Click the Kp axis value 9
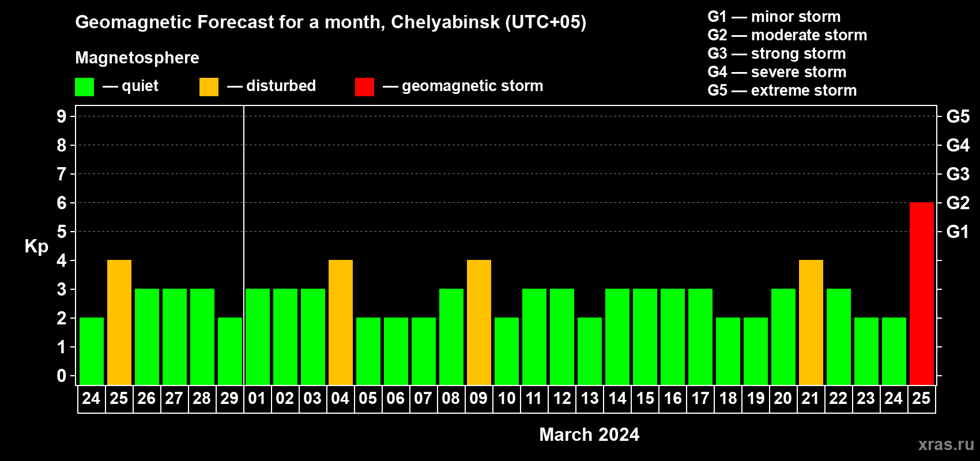This screenshot has height=461, width=980. (62, 116)
